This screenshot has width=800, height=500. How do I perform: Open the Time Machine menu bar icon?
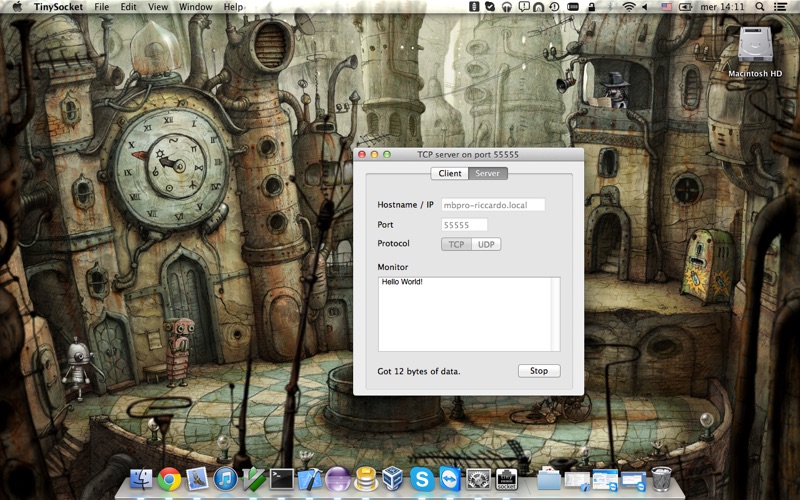coord(555,7)
